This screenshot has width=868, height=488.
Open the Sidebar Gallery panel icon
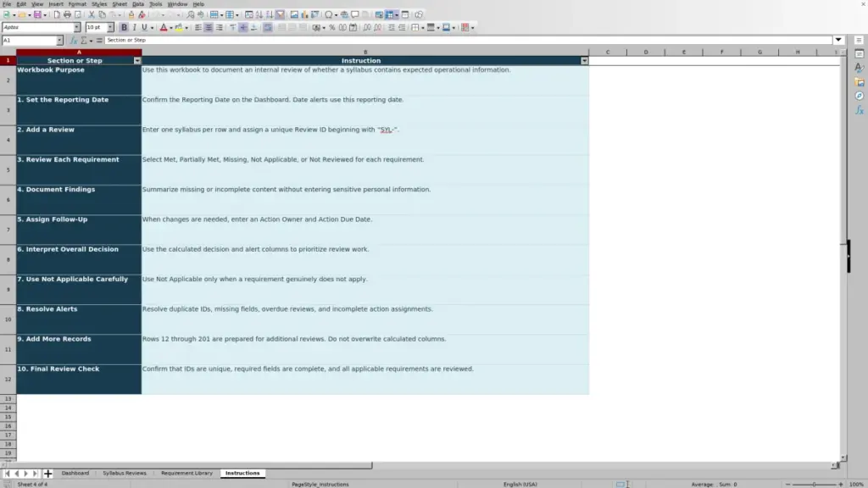tap(860, 82)
